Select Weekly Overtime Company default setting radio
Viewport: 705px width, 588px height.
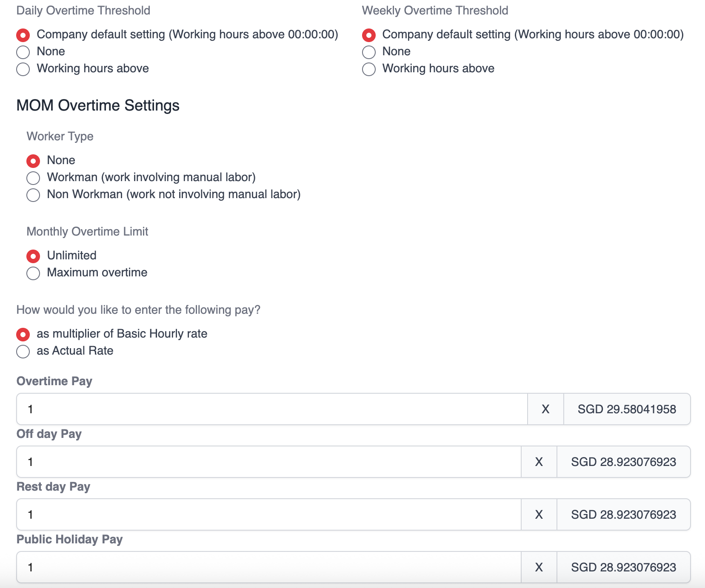click(x=369, y=35)
